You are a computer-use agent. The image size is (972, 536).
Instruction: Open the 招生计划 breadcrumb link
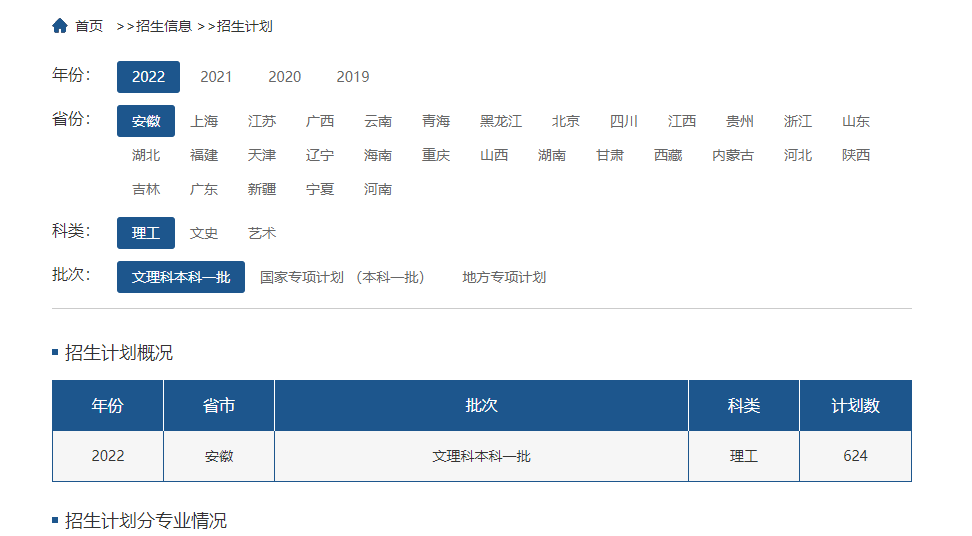[244, 26]
